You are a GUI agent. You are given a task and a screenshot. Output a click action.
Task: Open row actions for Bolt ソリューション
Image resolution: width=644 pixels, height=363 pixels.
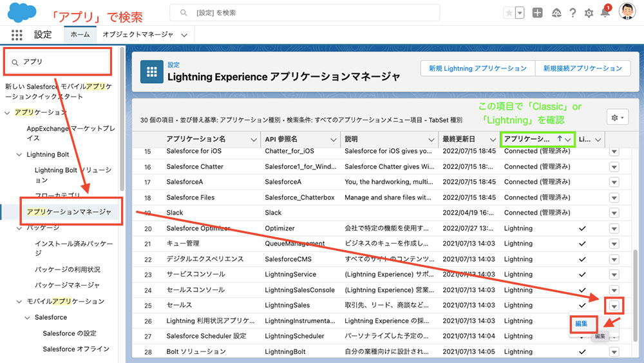tap(614, 352)
